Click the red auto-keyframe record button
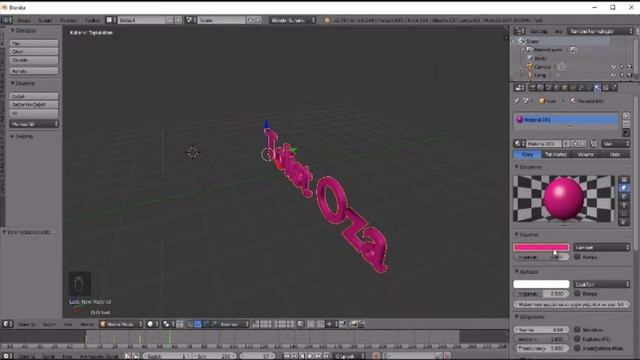Viewport: 640px width, 360px height. 376,356
